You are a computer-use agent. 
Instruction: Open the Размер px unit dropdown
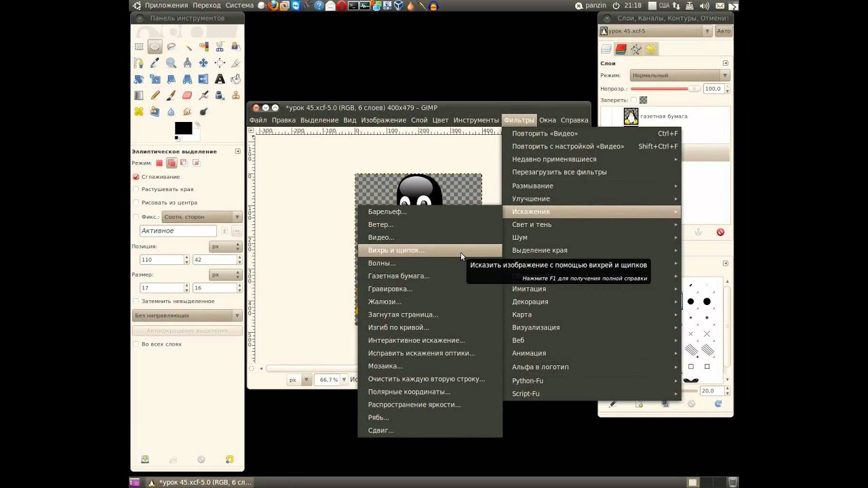(225, 274)
